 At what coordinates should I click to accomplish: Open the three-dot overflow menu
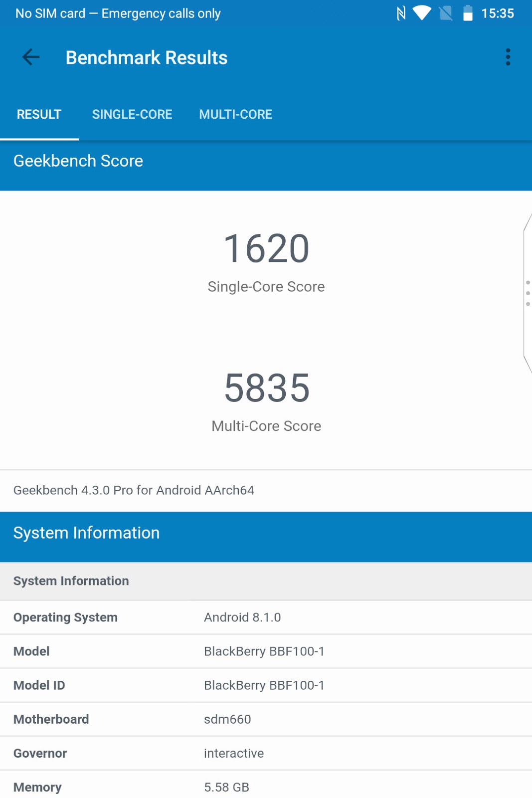pyautogui.click(x=508, y=57)
